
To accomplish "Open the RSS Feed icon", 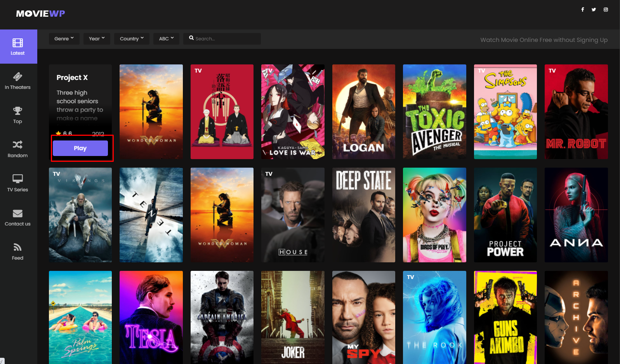I will (17, 247).
